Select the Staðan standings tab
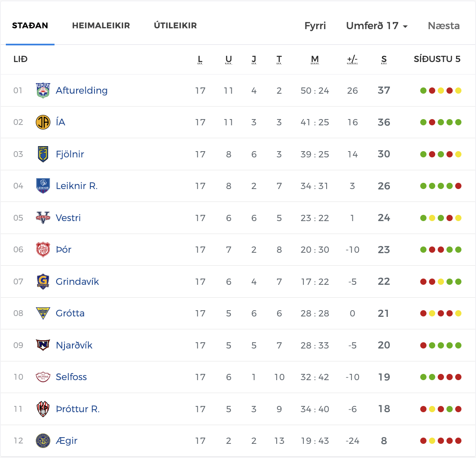 [30, 26]
